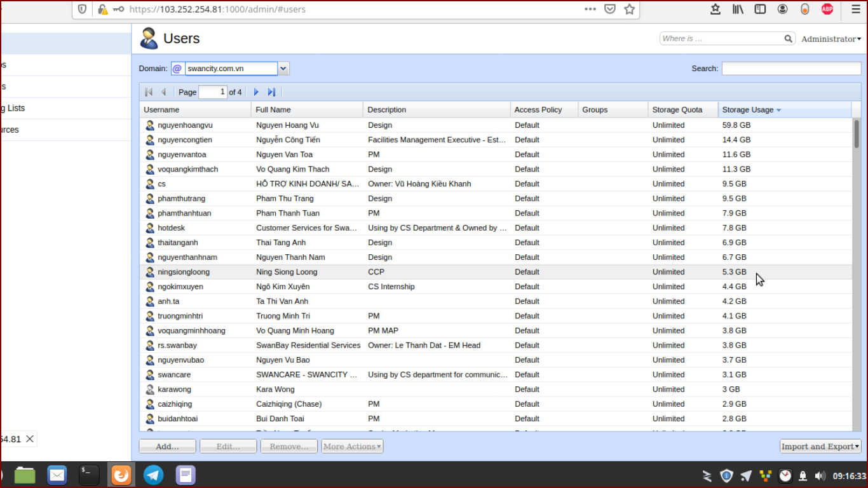Open the mail client taskbar icon
The height and width of the screenshot is (488, 868).
57,475
